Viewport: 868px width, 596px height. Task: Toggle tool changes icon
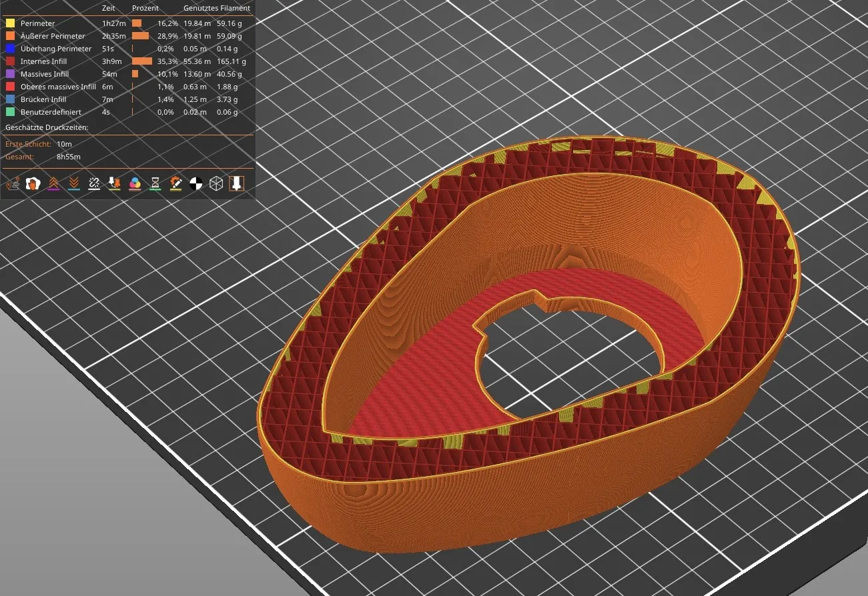click(x=114, y=183)
